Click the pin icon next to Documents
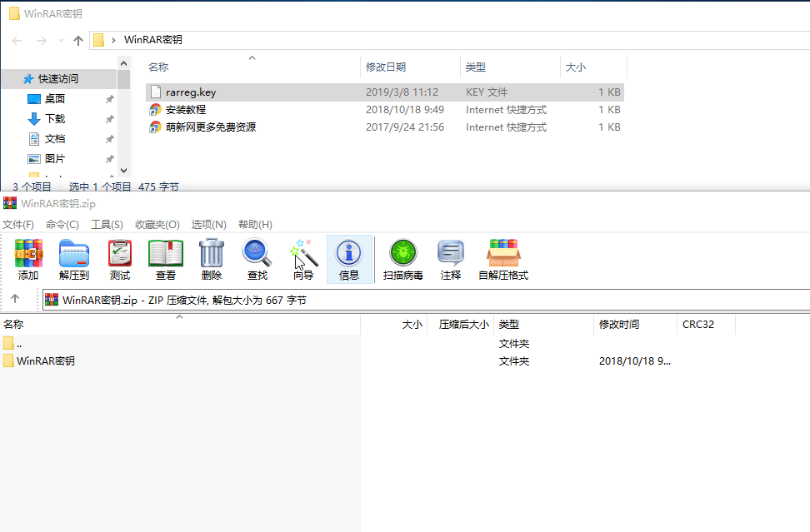The height and width of the screenshot is (532, 810). pyautogui.click(x=109, y=139)
